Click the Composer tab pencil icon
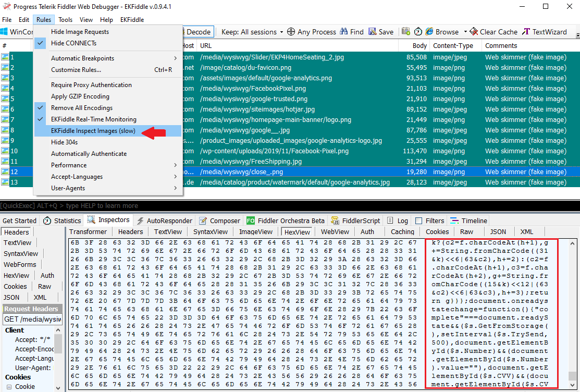 pyautogui.click(x=203, y=220)
